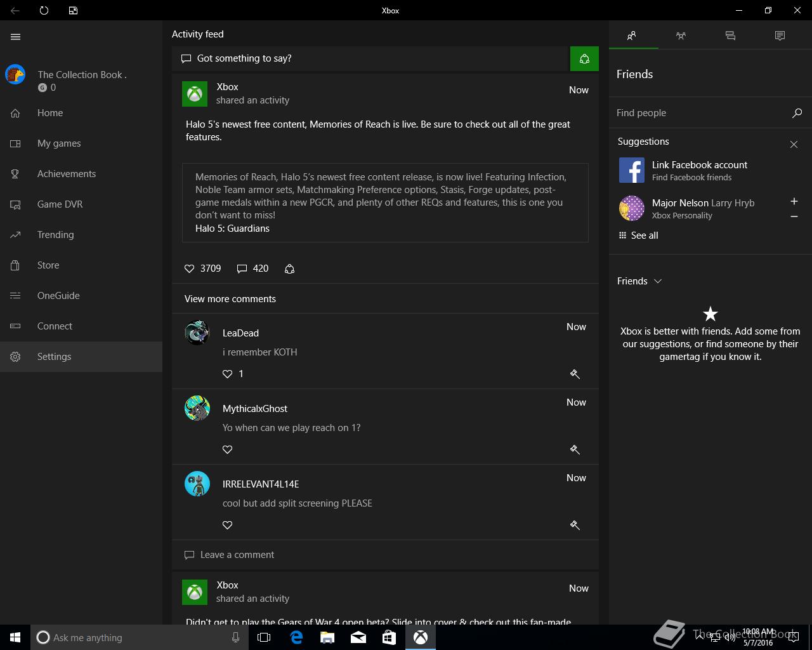The image size is (812, 650).
Task: Open Major Nelson's profile
Action: pyautogui.click(x=687, y=208)
